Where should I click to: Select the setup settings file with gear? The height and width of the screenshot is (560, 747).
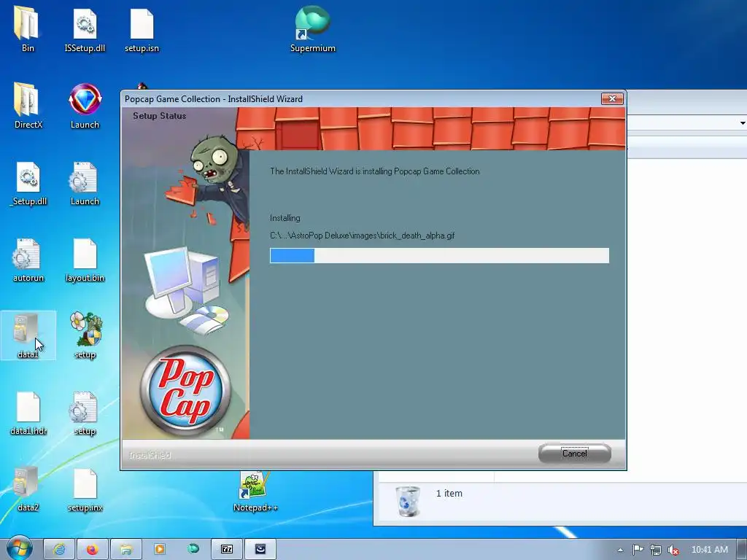point(85,413)
